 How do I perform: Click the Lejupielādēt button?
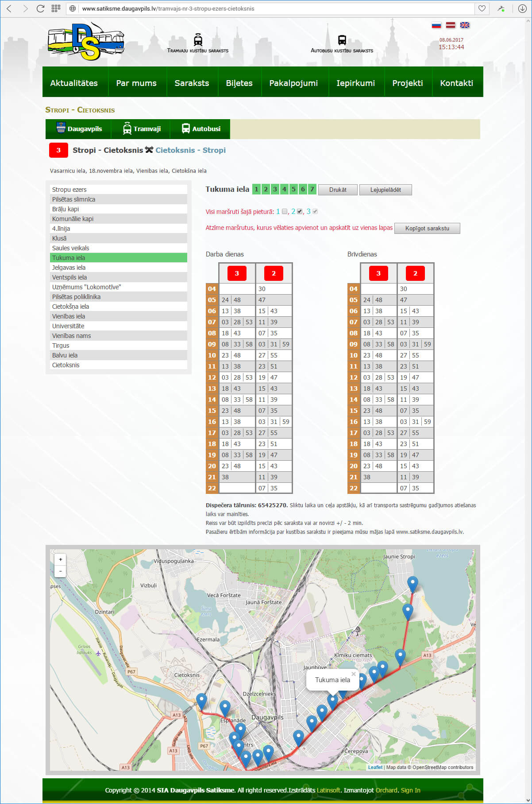[386, 190]
